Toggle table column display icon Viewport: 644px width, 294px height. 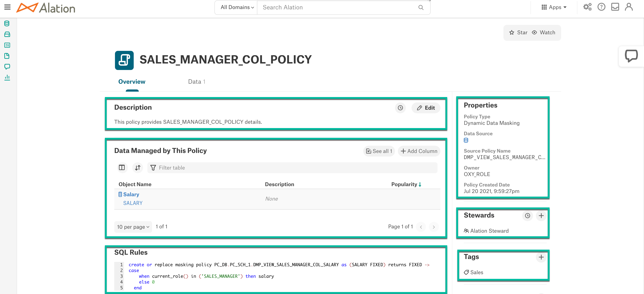(x=122, y=168)
